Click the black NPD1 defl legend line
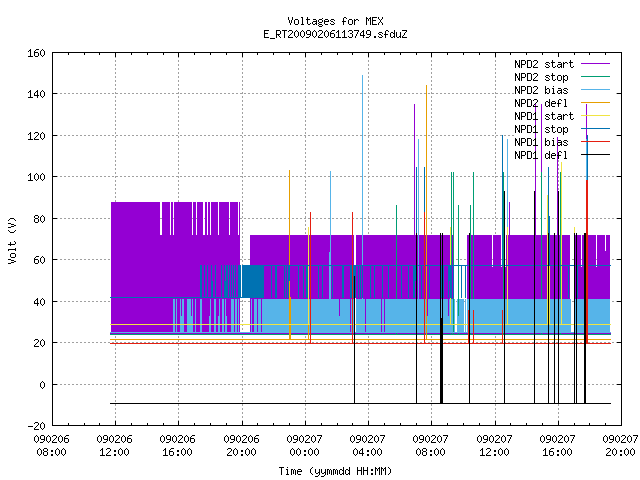The width and height of the screenshot is (640, 480). pos(596,155)
